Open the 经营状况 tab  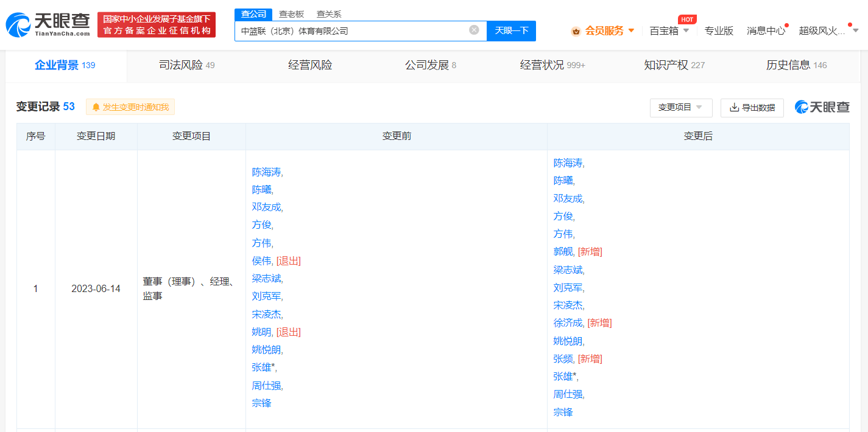tap(552, 65)
